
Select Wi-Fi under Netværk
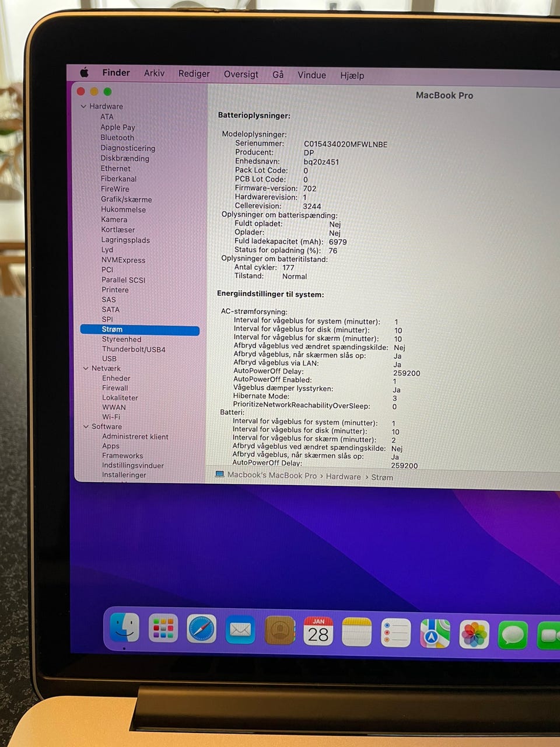pos(111,417)
